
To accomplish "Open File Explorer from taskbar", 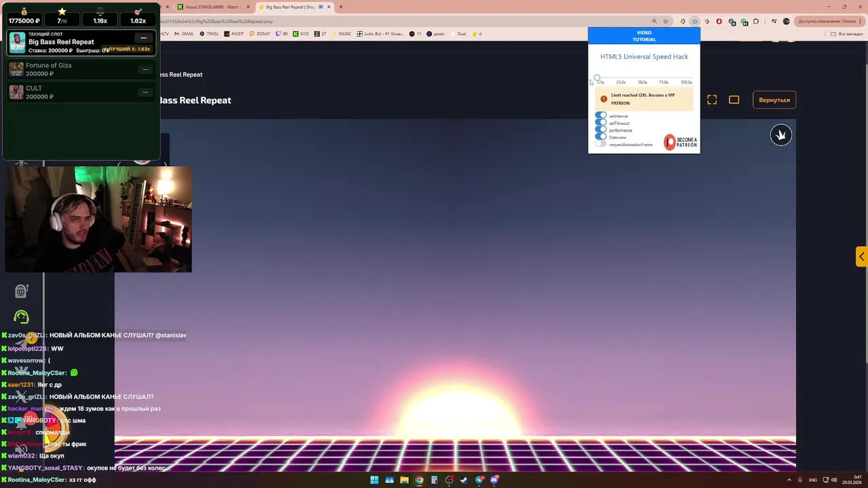I will 404,480.
